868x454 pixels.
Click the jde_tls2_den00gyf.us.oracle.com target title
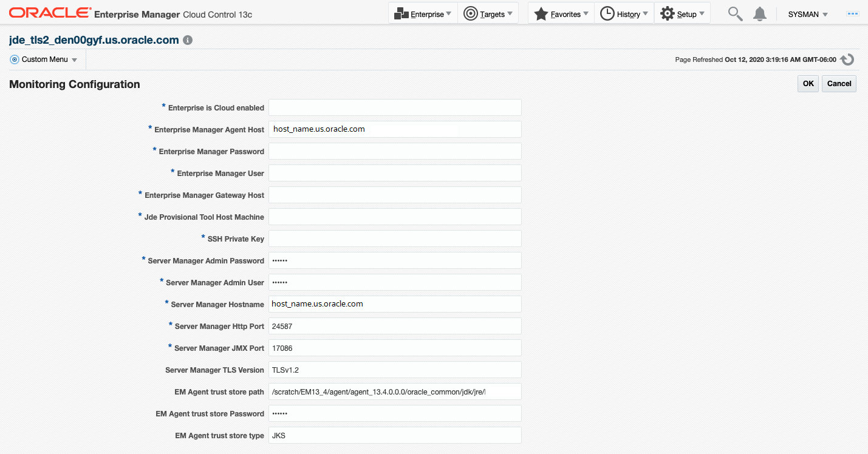tap(94, 40)
